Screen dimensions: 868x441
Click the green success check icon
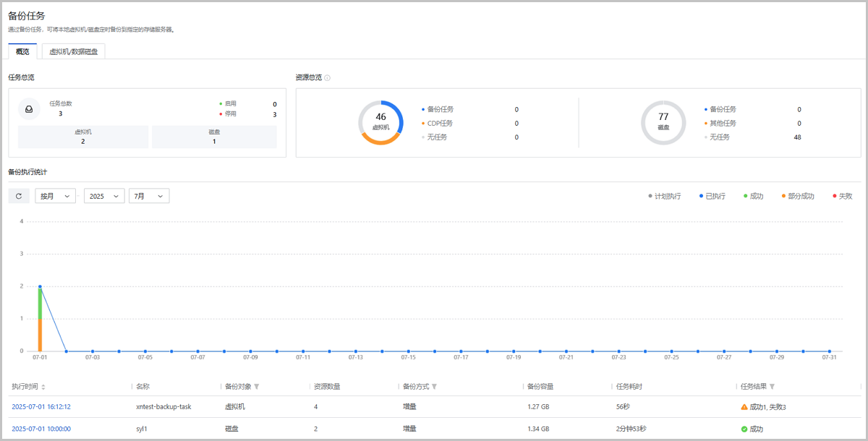coord(744,429)
